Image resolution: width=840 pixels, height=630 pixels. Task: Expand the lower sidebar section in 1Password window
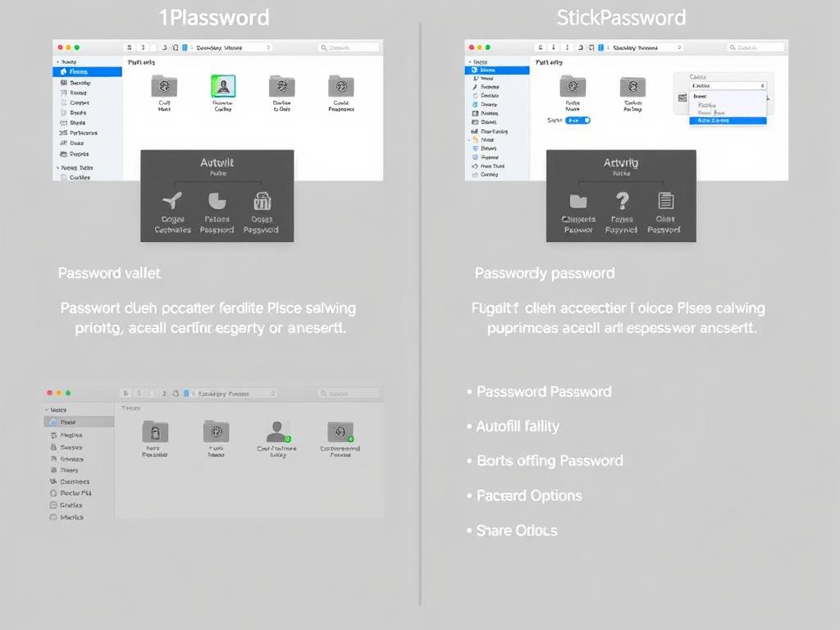point(58,167)
